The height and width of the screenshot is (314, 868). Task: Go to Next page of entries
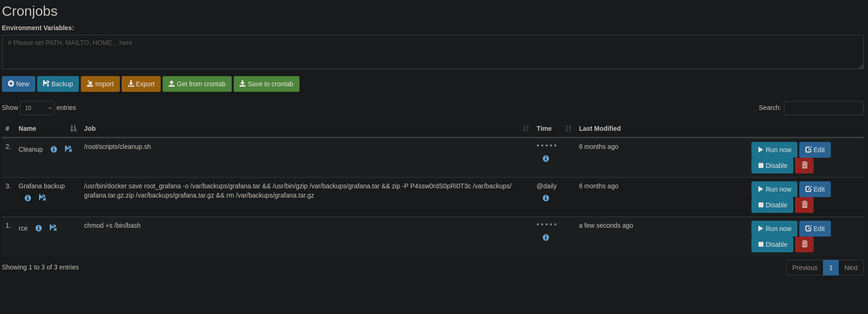(850, 268)
